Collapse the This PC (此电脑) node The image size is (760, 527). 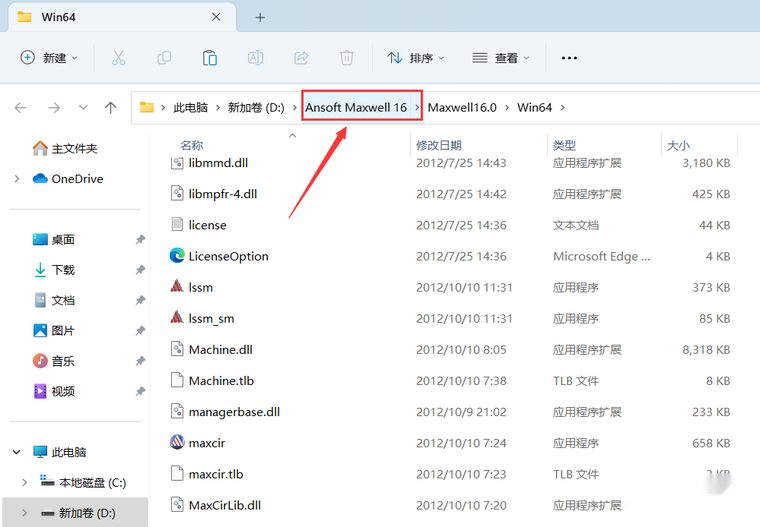(x=16, y=452)
